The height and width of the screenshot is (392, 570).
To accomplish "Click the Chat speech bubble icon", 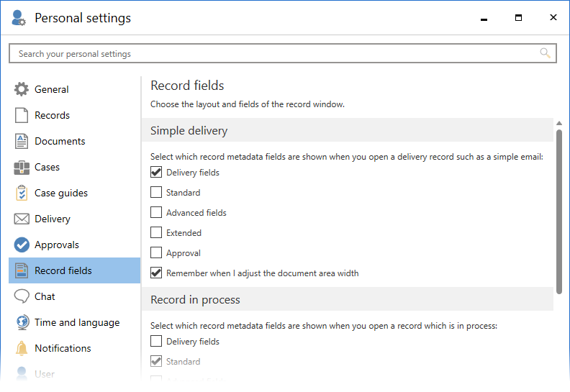I will (22, 296).
